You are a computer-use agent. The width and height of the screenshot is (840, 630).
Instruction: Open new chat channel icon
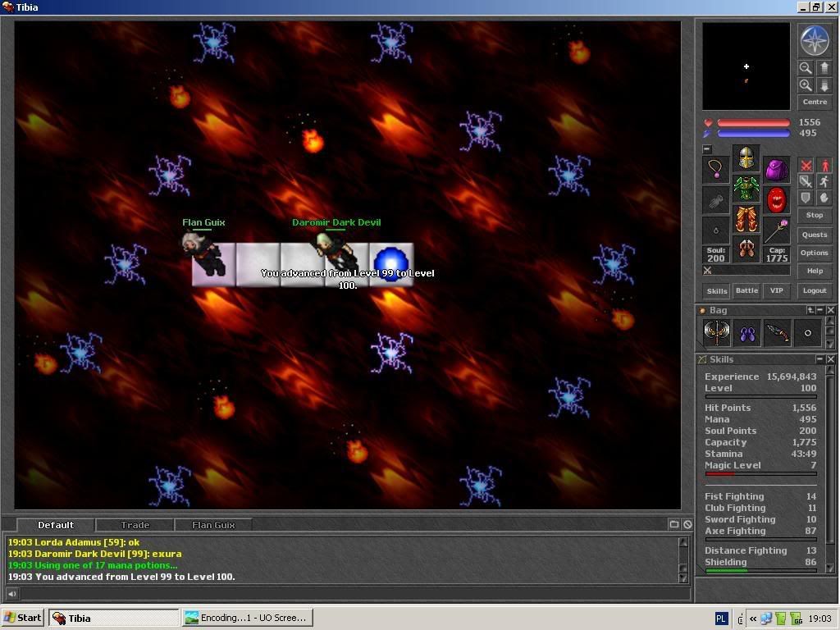pyautogui.click(x=674, y=524)
